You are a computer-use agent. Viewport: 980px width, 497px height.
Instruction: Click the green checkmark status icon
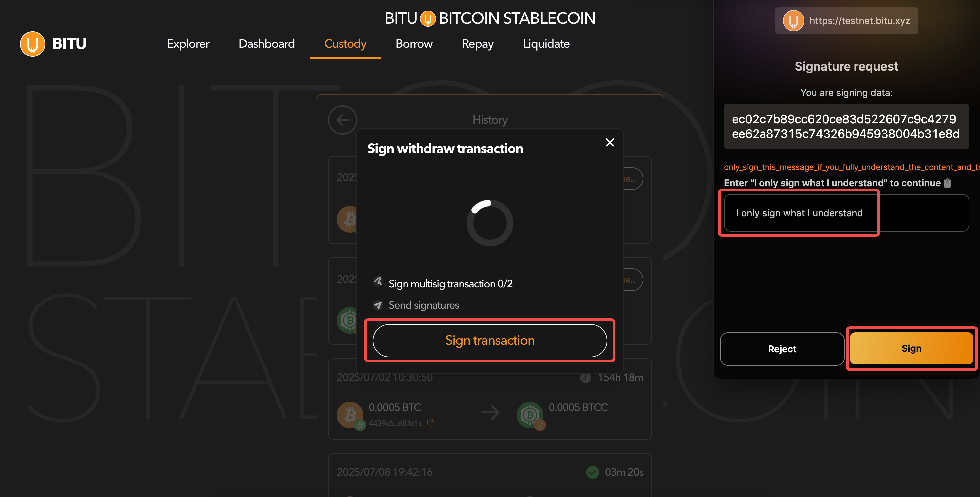[592, 472]
